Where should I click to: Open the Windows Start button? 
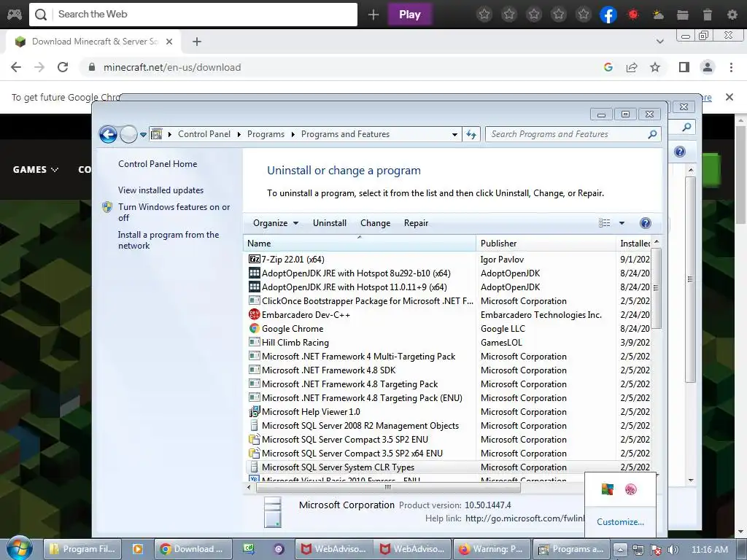tap(19, 548)
